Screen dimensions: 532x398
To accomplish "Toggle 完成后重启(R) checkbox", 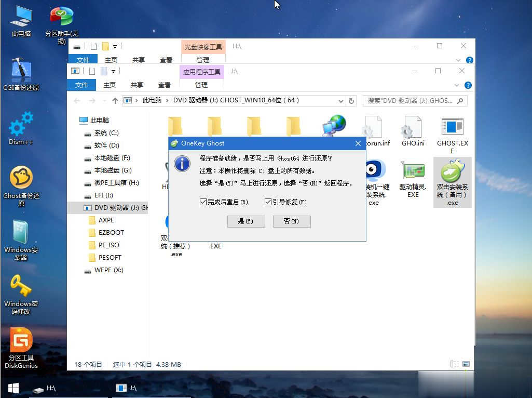I will tap(203, 202).
